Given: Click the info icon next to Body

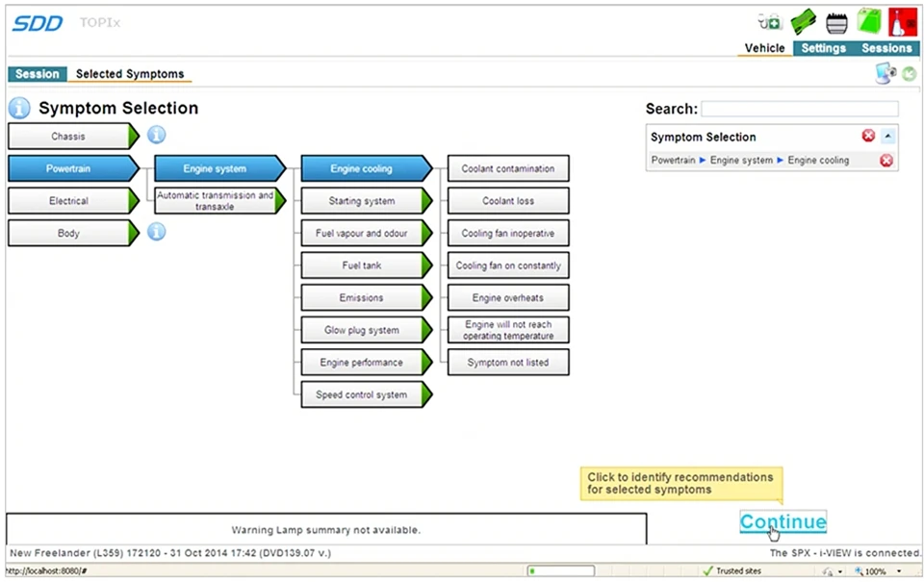Looking at the screenshot, I should click(156, 232).
